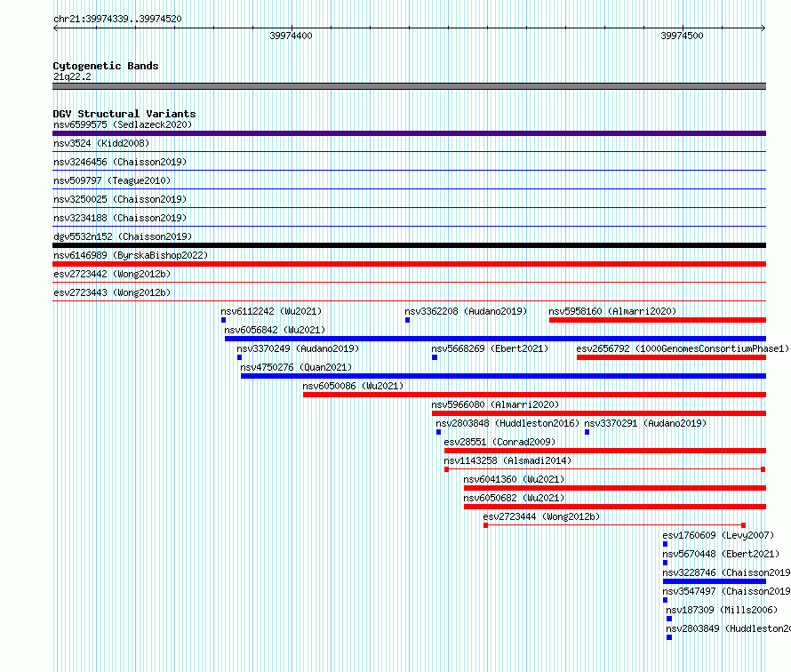Click the right red endpoint of esv2723444
This screenshot has width=791, height=672.
(x=744, y=525)
